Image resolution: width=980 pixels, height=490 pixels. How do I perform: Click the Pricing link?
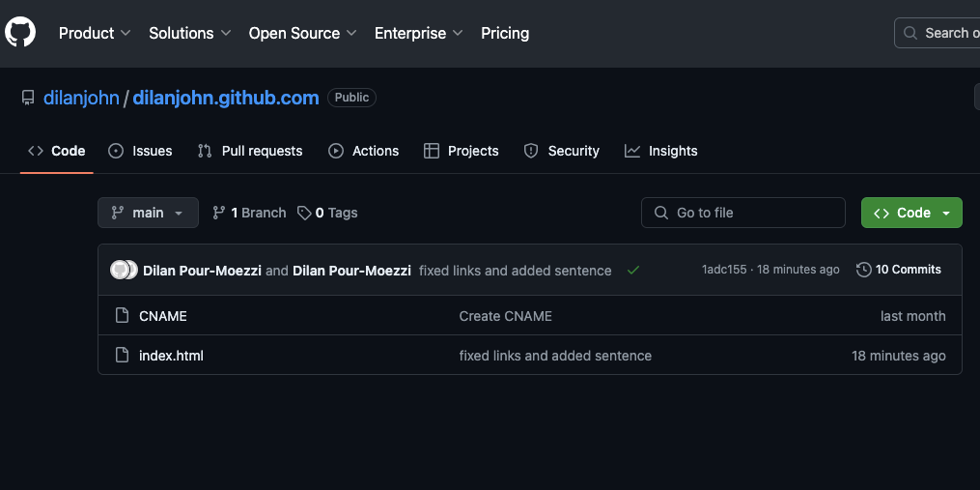click(x=505, y=33)
